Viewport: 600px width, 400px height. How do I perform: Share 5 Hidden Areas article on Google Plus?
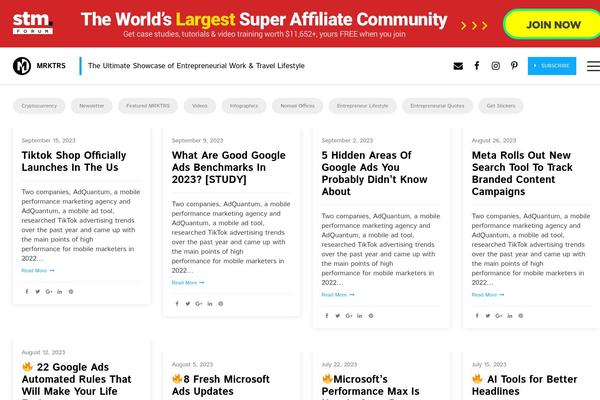(349, 316)
